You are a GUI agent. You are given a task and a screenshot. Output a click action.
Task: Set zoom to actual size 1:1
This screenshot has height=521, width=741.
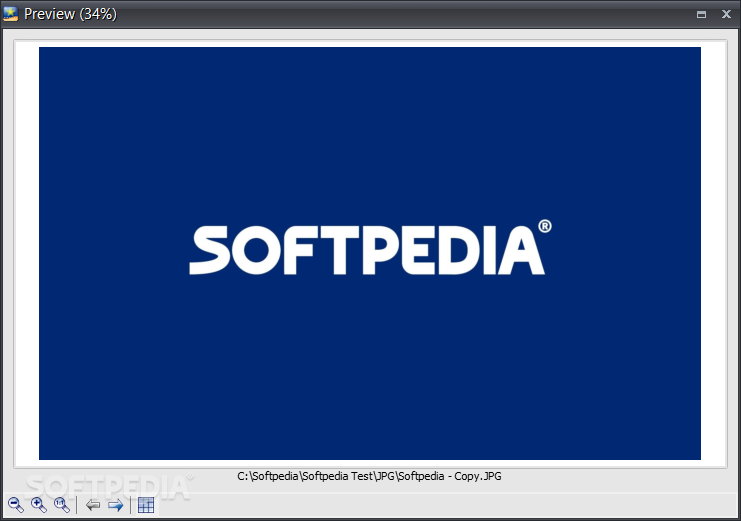click(x=62, y=505)
